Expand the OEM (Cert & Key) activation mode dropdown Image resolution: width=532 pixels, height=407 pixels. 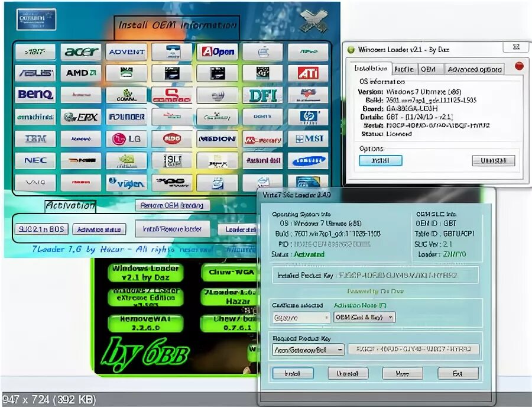tap(364, 318)
